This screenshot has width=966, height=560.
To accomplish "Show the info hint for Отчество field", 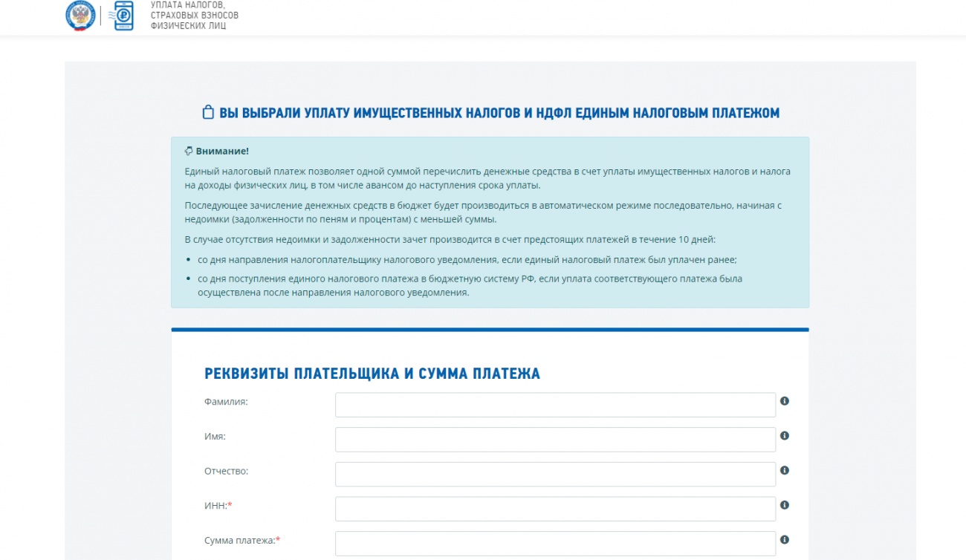I will coord(785,470).
